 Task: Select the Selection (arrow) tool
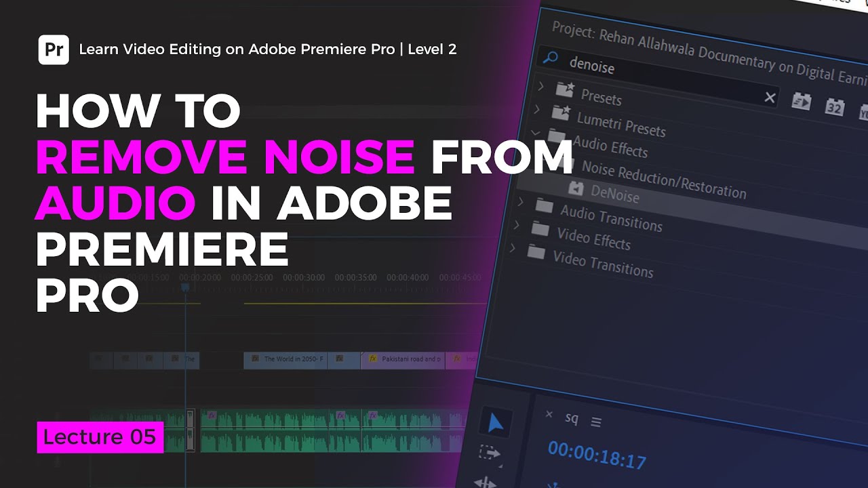click(x=495, y=424)
